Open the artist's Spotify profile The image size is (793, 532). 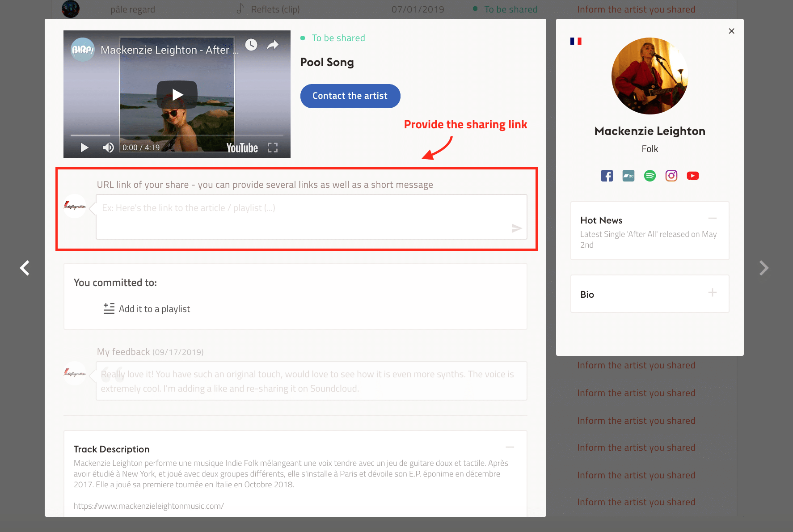pyautogui.click(x=650, y=176)
